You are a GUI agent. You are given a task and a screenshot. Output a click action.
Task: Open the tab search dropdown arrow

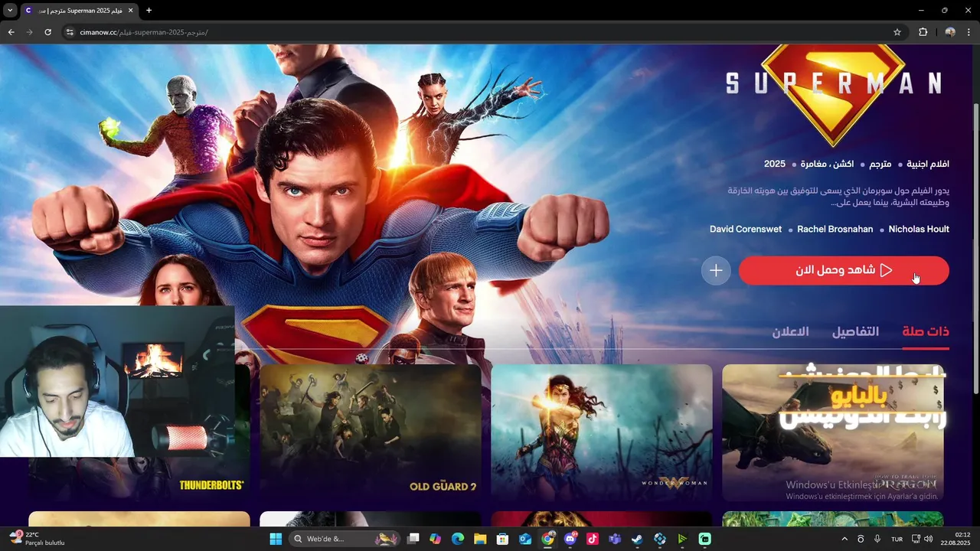[x=10, y=10]
